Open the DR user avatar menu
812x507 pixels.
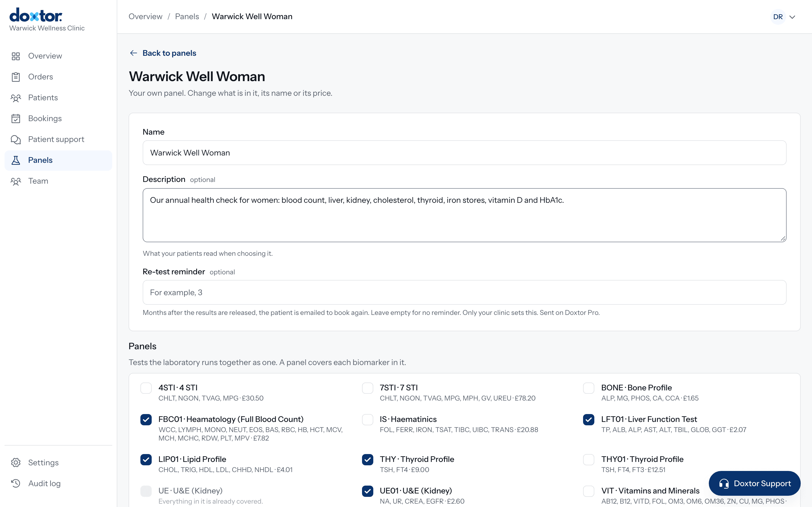778,17
